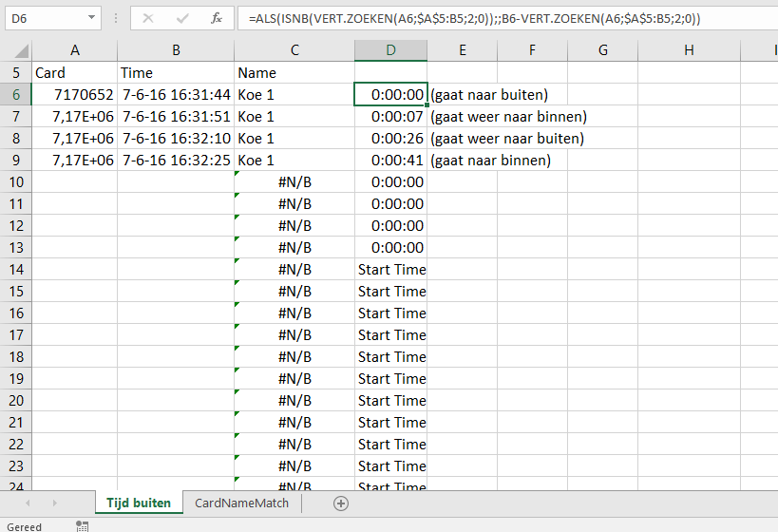Select column B header

[x=176, y=50]
